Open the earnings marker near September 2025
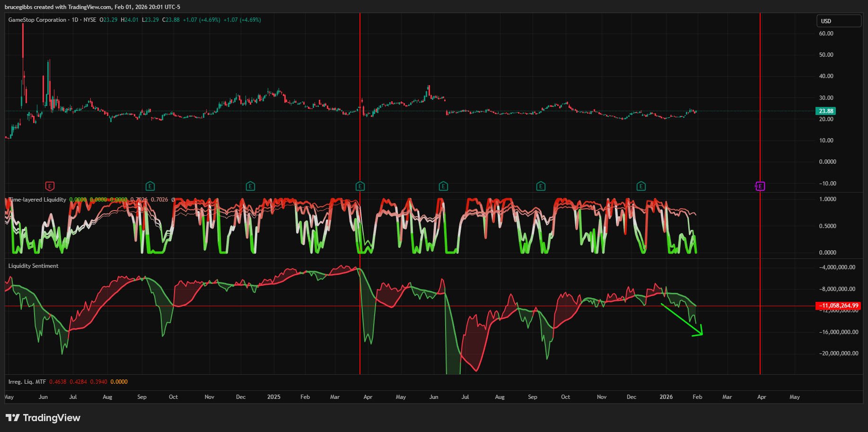868x432 pixels. tap(541, 186)
